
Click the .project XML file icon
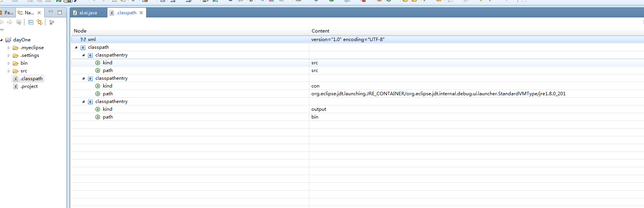16,86
